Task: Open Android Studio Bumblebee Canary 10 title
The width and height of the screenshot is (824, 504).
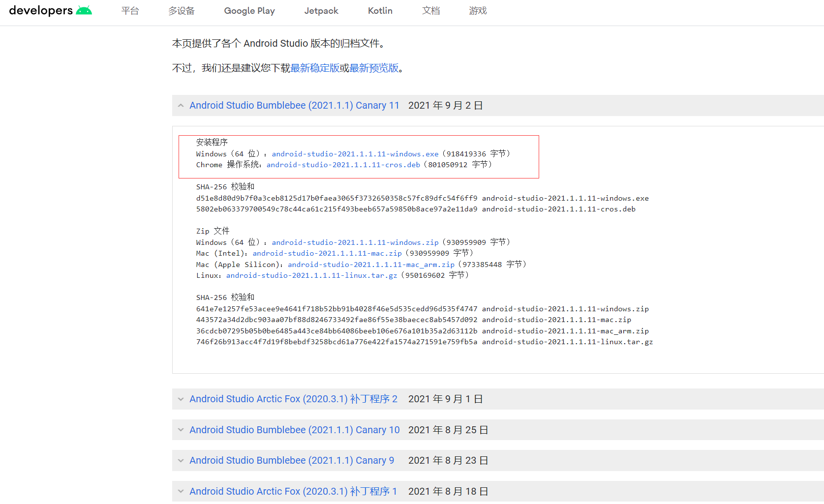Action: tap(295, 430)
